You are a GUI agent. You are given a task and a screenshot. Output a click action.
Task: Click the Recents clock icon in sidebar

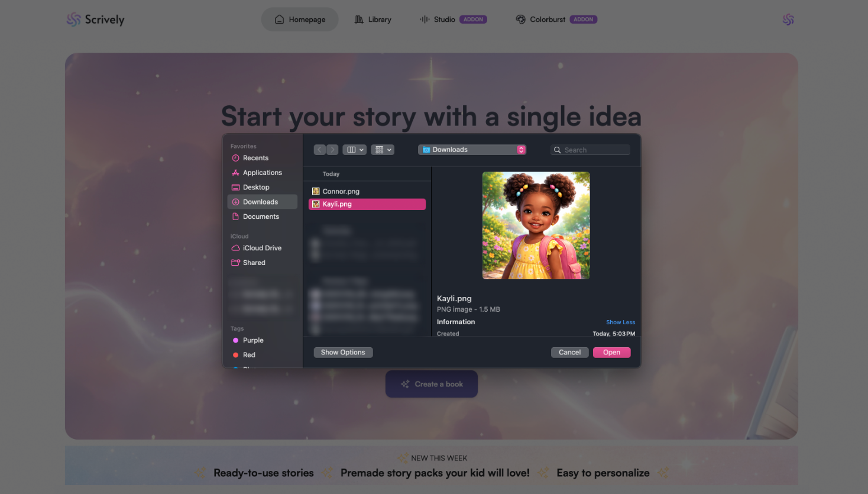[x=235, y=158]
